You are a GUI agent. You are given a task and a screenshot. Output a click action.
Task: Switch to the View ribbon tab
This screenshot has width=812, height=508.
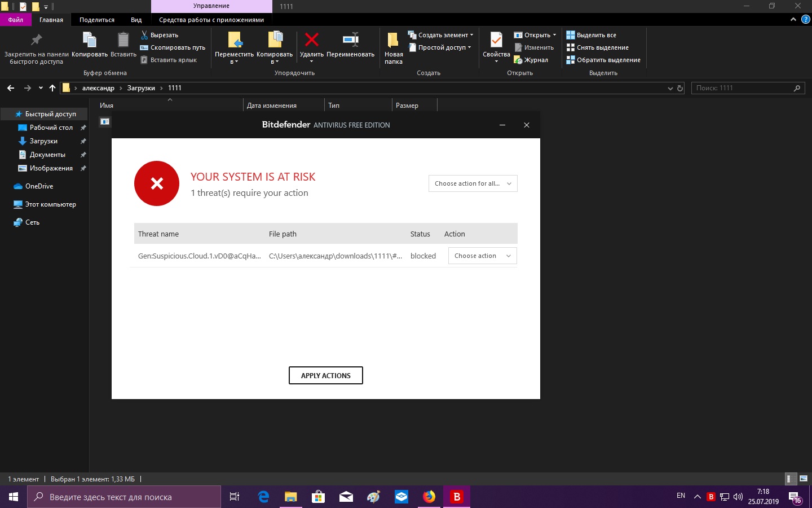click(x=136, y=20)
